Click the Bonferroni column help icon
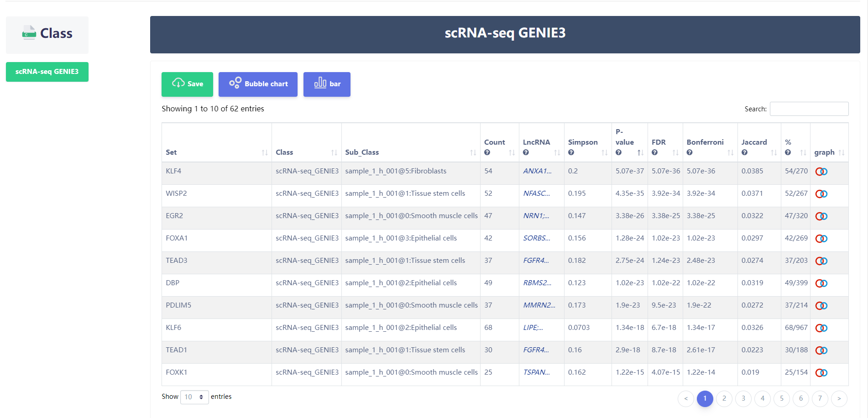The width and height of the screenshot is (868, 418). click(690, 152)
